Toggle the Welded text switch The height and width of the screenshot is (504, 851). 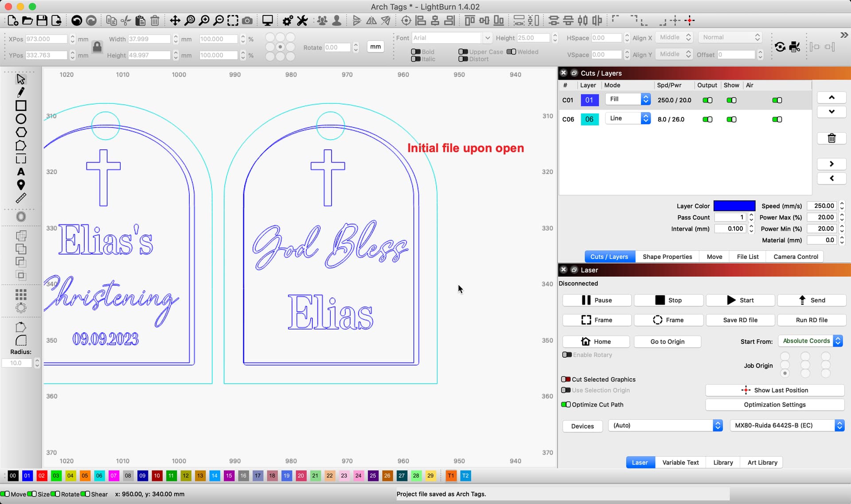(511, 52)
